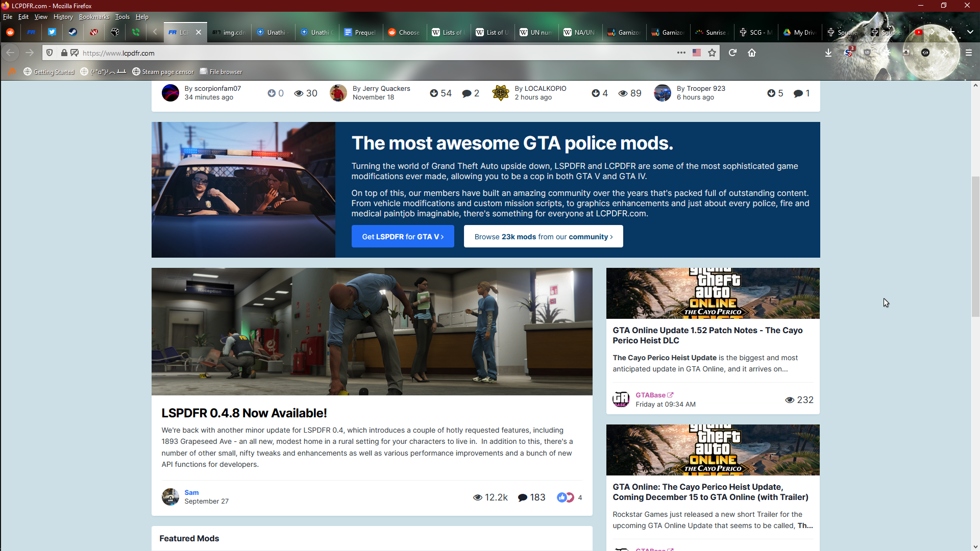Viewport: 980px width, 551px height.
Task: Click the vertical page scrollbar thumb
Action: click(x=975, y=247)
